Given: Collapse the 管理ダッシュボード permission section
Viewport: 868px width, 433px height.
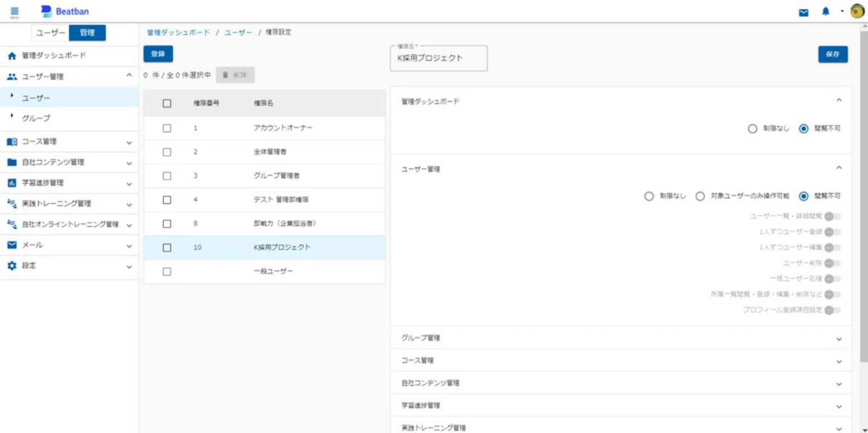Looking at the screenshot, I should [x=839, y=100].
